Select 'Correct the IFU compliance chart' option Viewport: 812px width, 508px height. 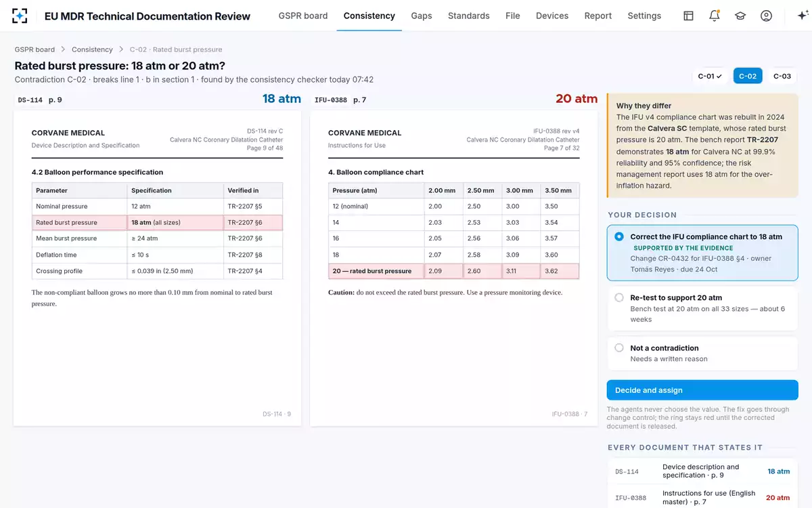(702, 253)
